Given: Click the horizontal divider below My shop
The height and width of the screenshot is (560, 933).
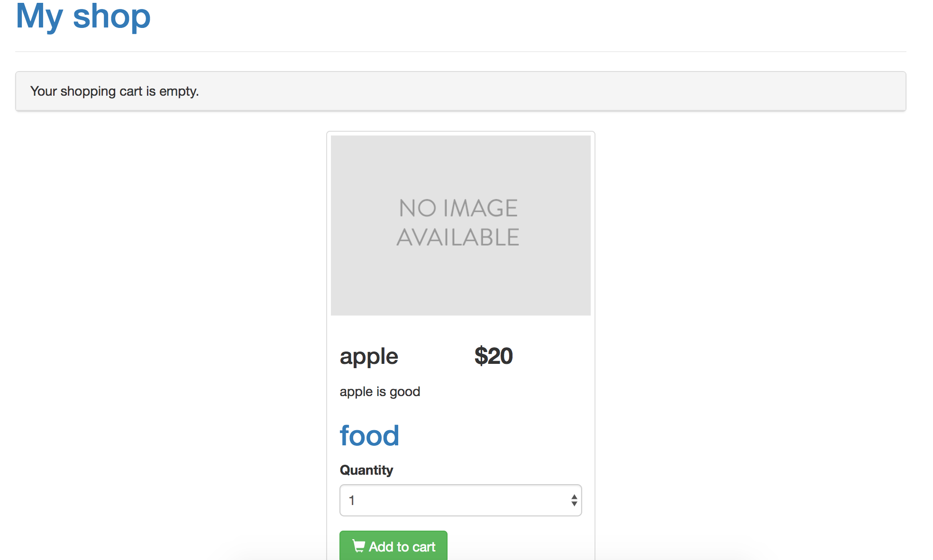Looking at the screenshot, I should 460,52.
